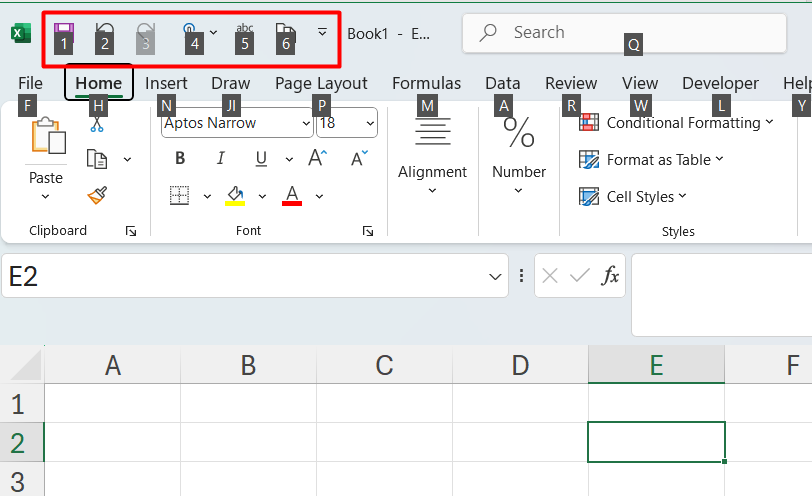The height and width of the screenshot is (496, 812).
Task: Open the font size 18 dropdown
Action: (x=370, y=123)
